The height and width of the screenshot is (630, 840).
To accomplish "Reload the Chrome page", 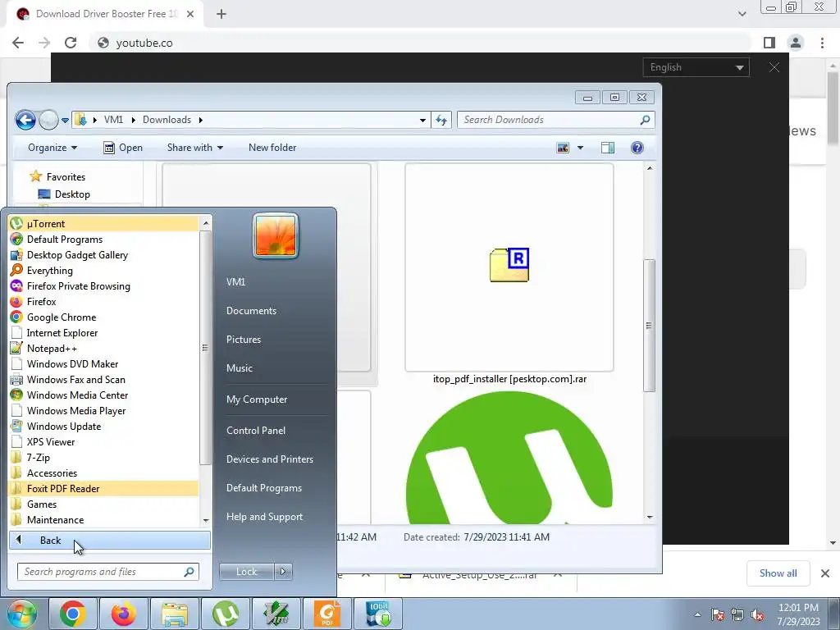I will 71,43.
